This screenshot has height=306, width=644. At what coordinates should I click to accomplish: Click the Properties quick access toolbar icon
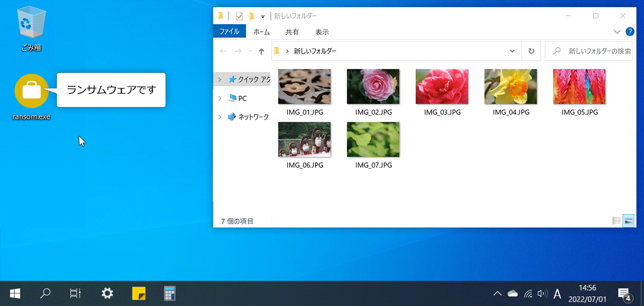point(239,16)
